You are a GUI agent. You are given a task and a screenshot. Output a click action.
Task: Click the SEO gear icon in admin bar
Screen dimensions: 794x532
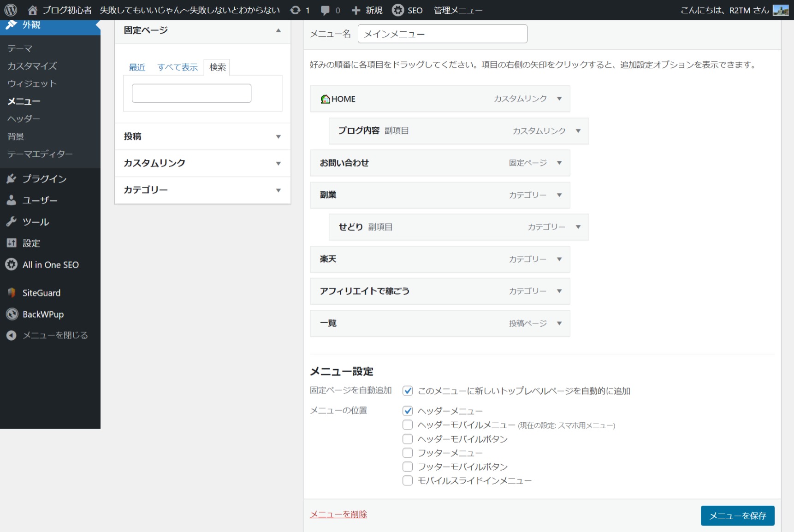click(397, 10)
